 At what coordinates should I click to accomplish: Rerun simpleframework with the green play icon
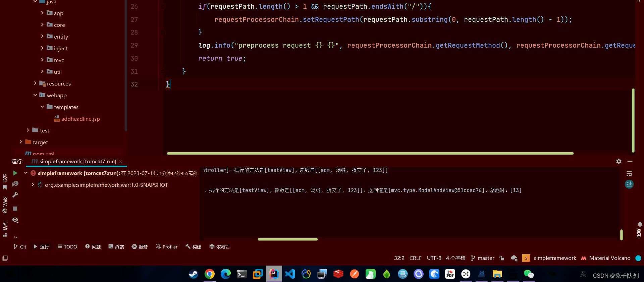(15, 173)
